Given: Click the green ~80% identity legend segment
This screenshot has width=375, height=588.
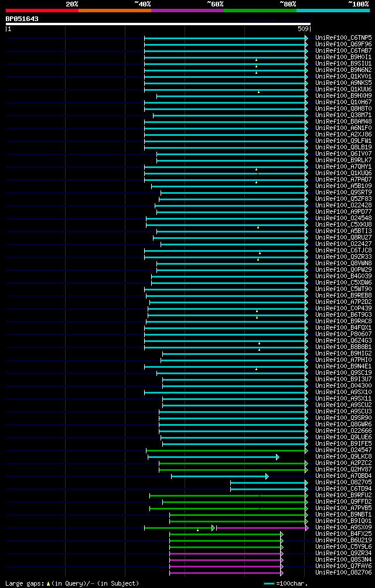Looking at the screenshot, I should [260, 11].
